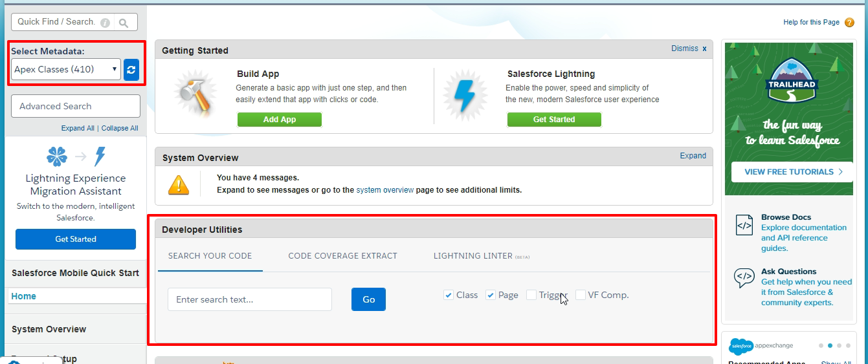Click the Salesforce Lightning bolt icon
This screenshot has height=364, width=868.
click(x=464, y=95)
